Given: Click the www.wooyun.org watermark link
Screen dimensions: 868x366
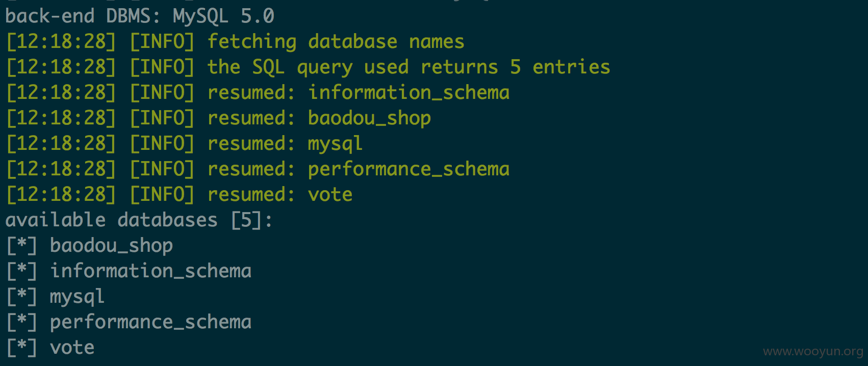Looking at the screenshot, I should coord(813,352).
